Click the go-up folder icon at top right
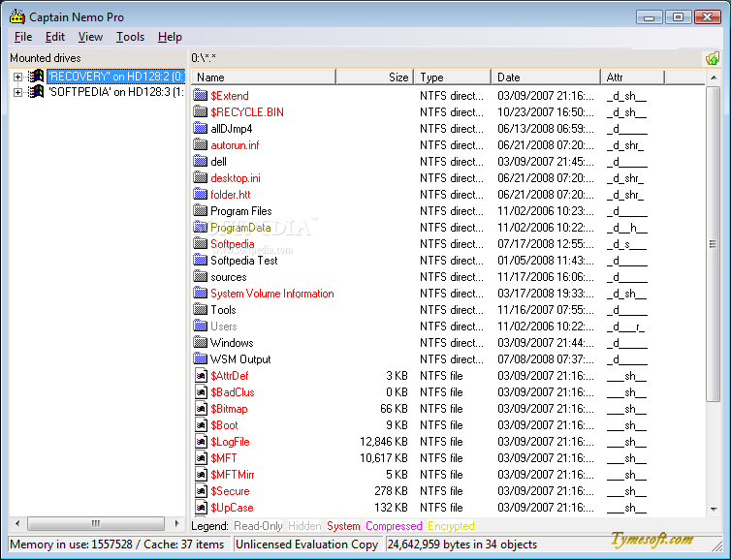 point(713,59)
